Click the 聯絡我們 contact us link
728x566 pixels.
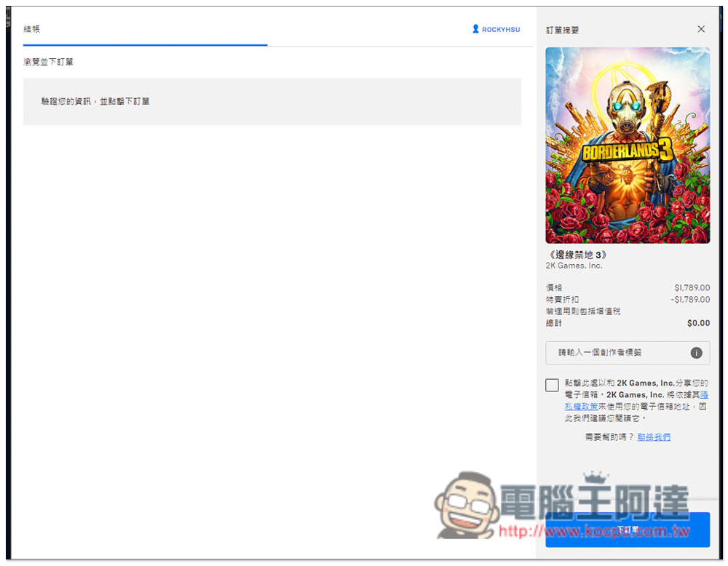[654, 437]
